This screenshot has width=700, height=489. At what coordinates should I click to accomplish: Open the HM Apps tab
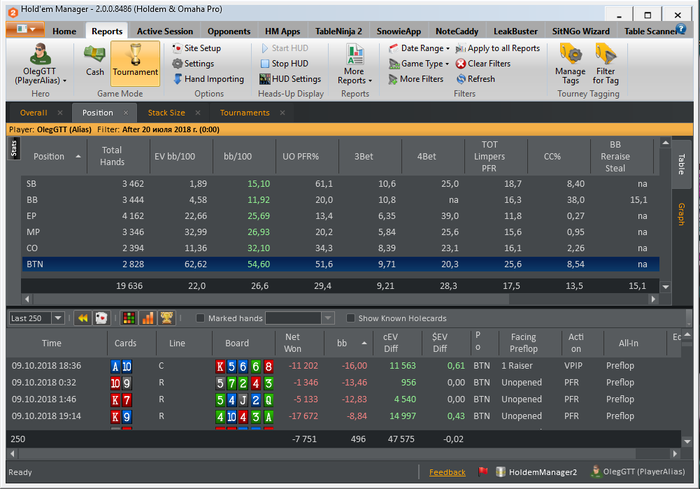(282, 31)
